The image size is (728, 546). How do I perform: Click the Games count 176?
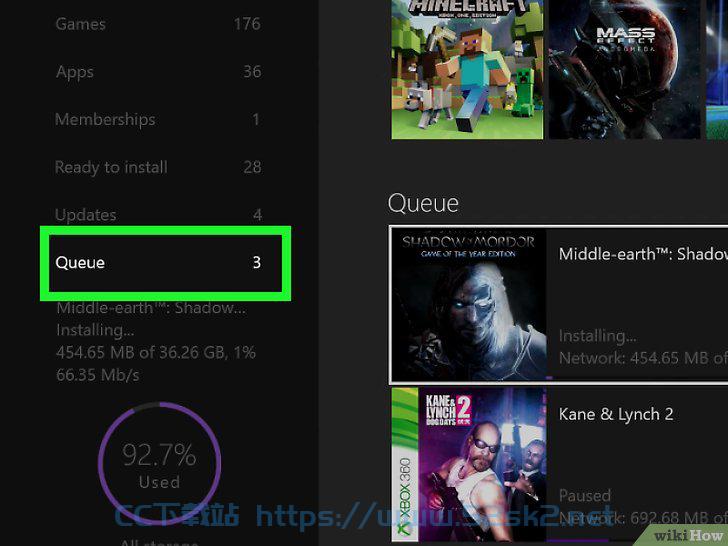click(x=247, y=24)
